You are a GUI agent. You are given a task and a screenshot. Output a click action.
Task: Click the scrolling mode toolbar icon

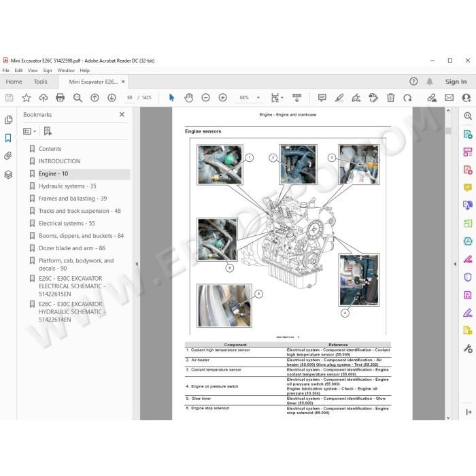point(296,98)
